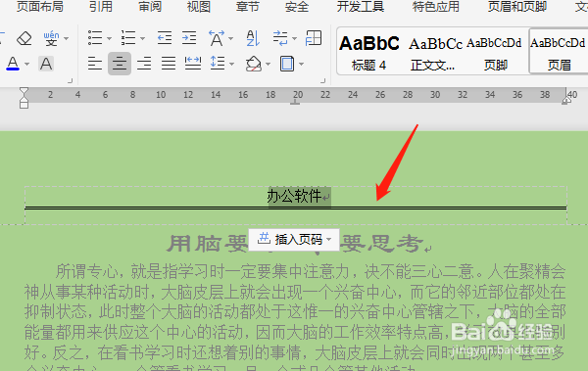Open the 安全 tab

tap(297, 7)
